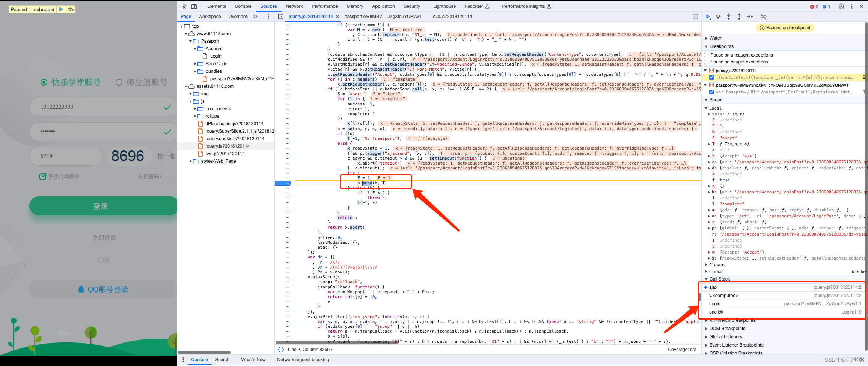Open the Search drawer tab
Image resolution: width=868 pixels, height=366 pixels.
pos(222,360)
